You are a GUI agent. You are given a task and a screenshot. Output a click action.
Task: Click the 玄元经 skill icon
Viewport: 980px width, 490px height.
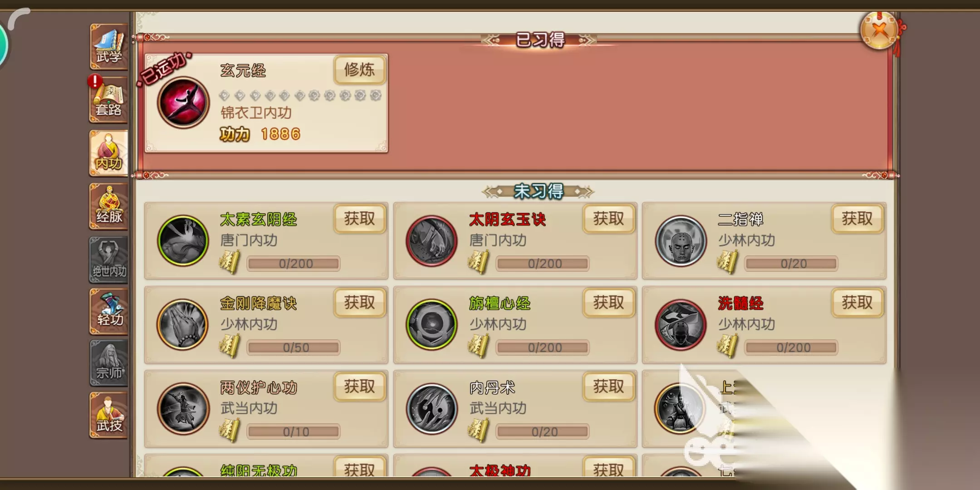(183, 103)
